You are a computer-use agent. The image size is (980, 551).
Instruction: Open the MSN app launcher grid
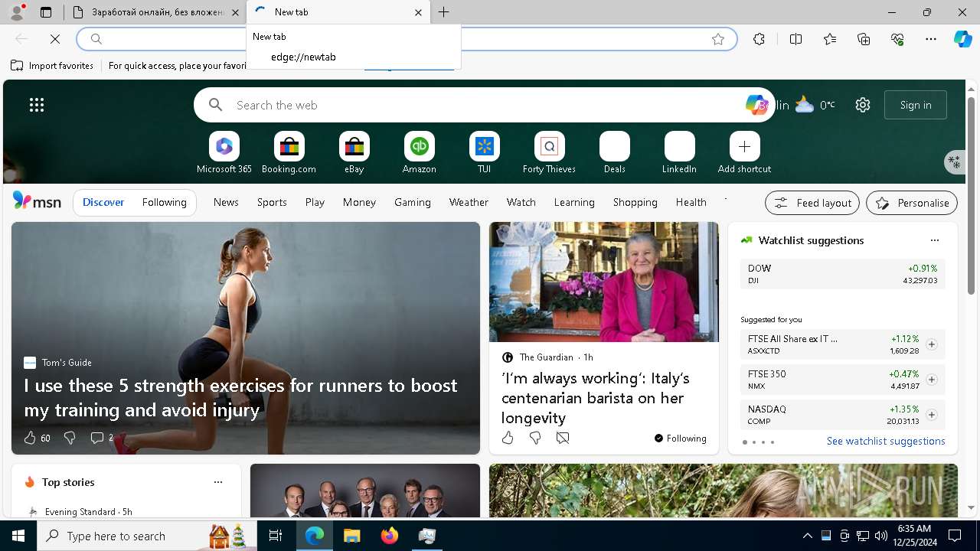click(x=37, y=105)
